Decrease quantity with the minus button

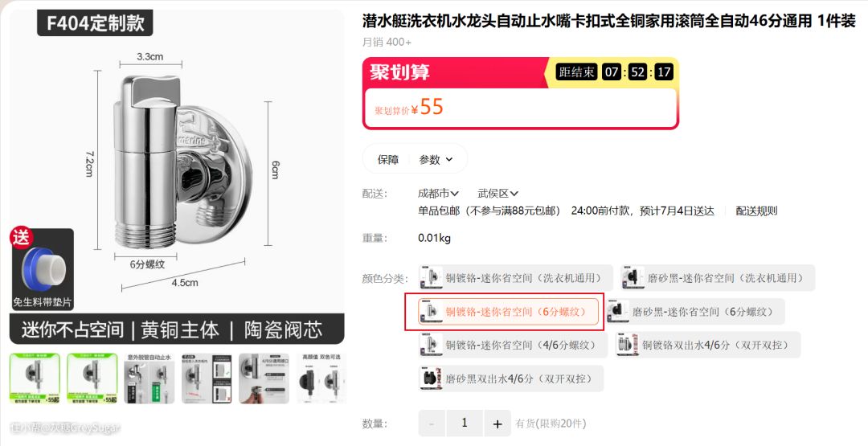tap(432, 423)
